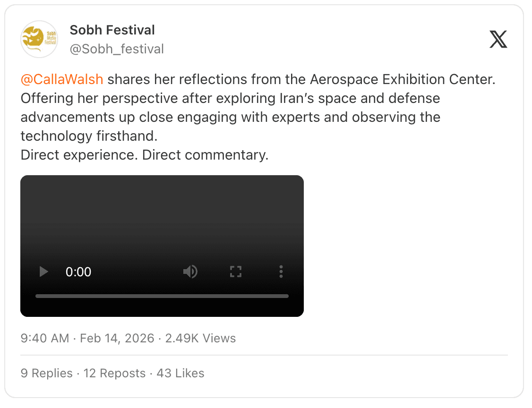The height and width of the screenshot is (408, 532).
Task: Open the @Sobh_festival handle
Action: (117, 49)
